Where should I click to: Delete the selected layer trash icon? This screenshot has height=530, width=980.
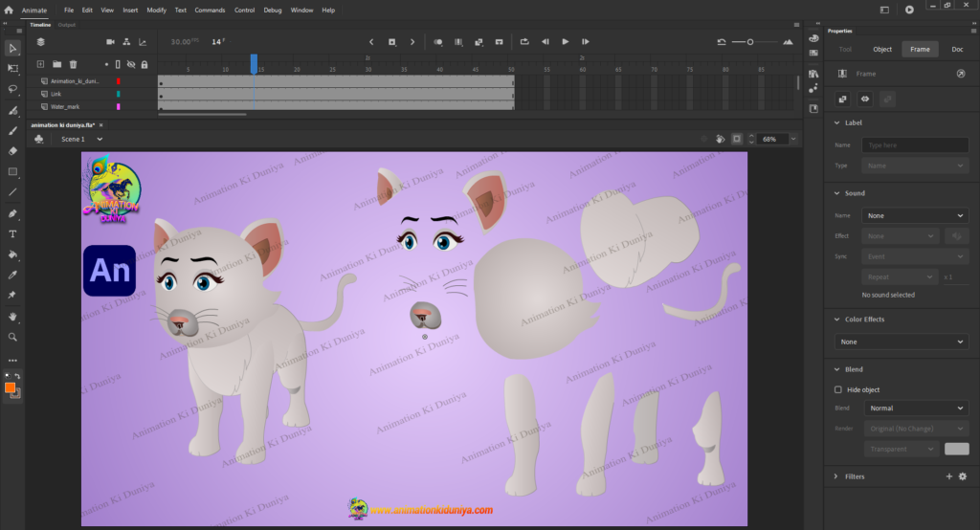click(73, 64)
